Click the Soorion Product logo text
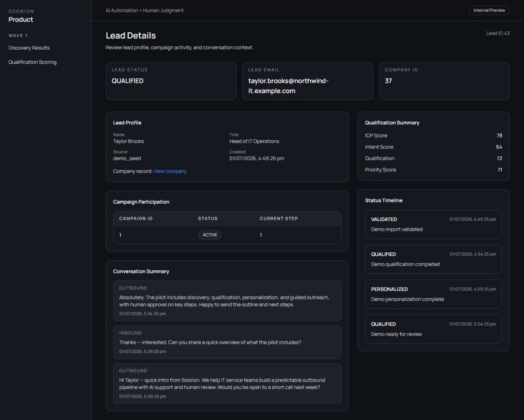The image size is (524, 420). click(21, 16)
